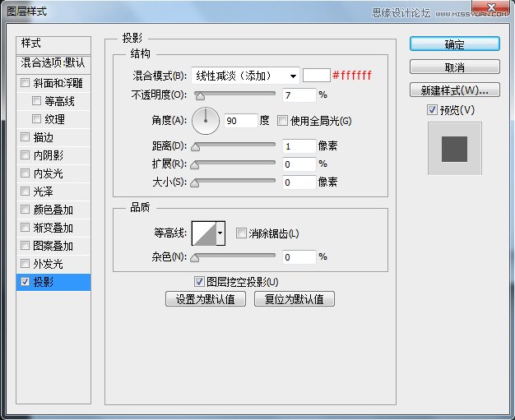Enable 纹理 checkbox

tap(36, 118)
